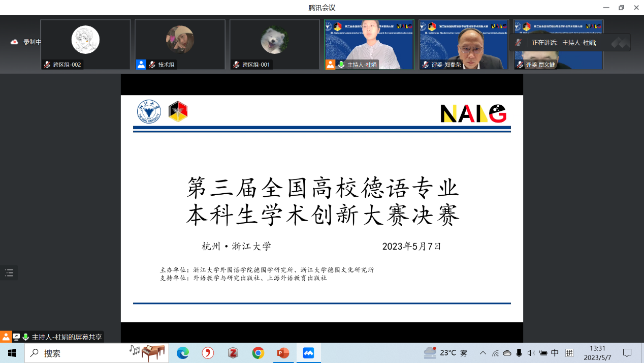Select the 主持人-杜娟 video thumbnail
The width and height of the screenshot is (644, 363).
369,44
